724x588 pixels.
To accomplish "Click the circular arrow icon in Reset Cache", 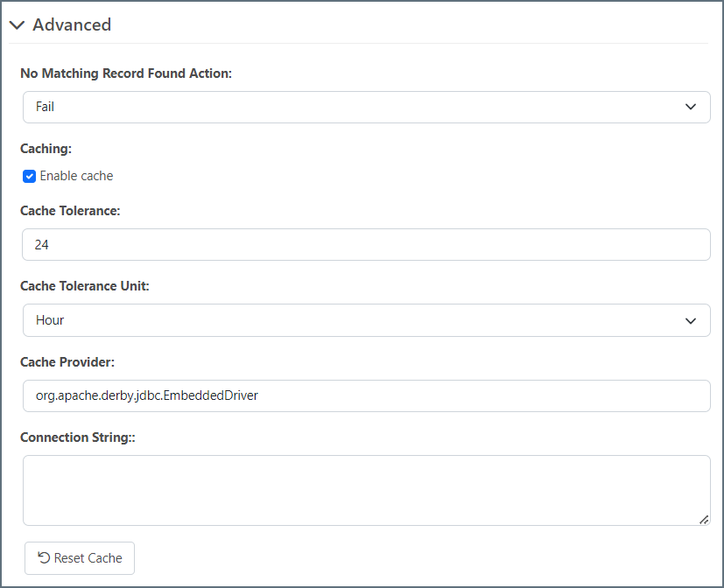I will (43, 558).
